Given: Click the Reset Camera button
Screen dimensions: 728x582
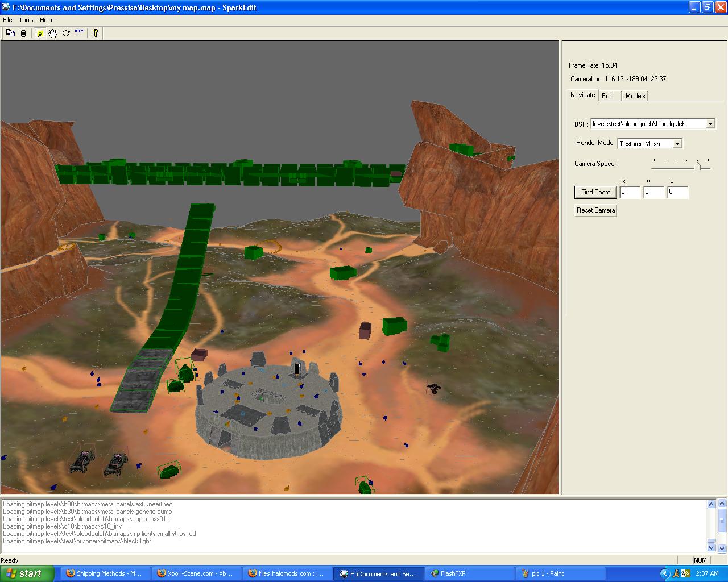Looking at the screenshot, I should (595, 210).
